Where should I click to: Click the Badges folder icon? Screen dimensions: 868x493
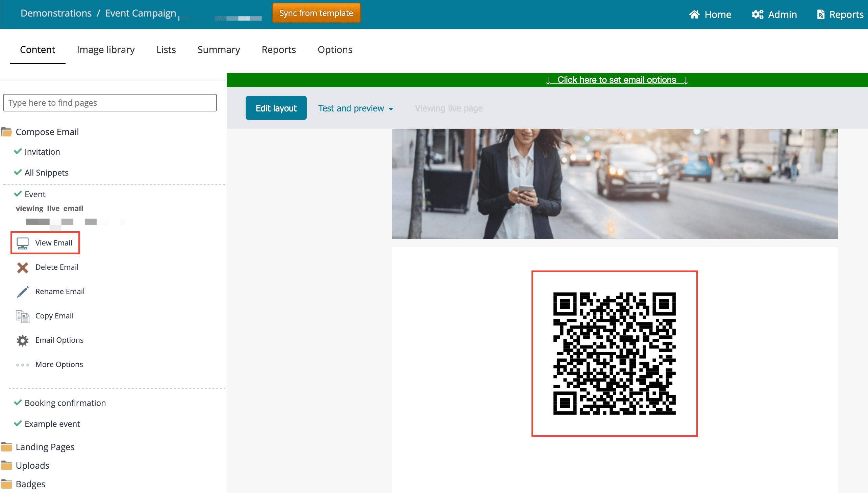6,484
